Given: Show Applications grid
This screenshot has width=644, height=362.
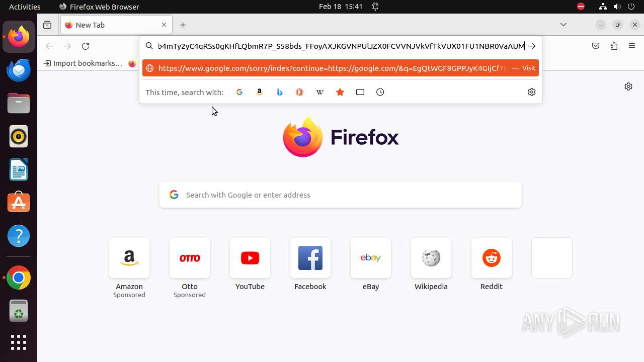Looking at the screenshot, I should (x=19, y=342).
